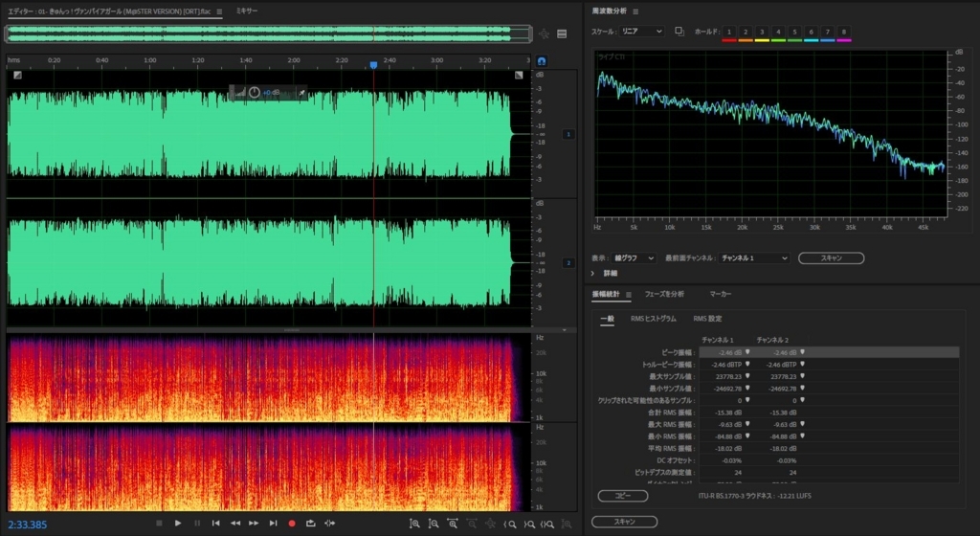Click the blue playhead marker on timeline
The width and height of the screenshot is (980, 536).
(x=374, y=65)
